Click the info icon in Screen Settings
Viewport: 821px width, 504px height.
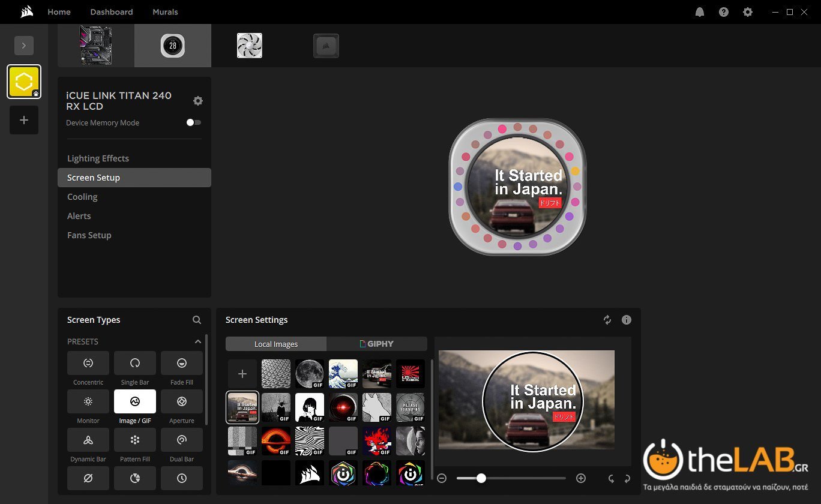(627, 320)
